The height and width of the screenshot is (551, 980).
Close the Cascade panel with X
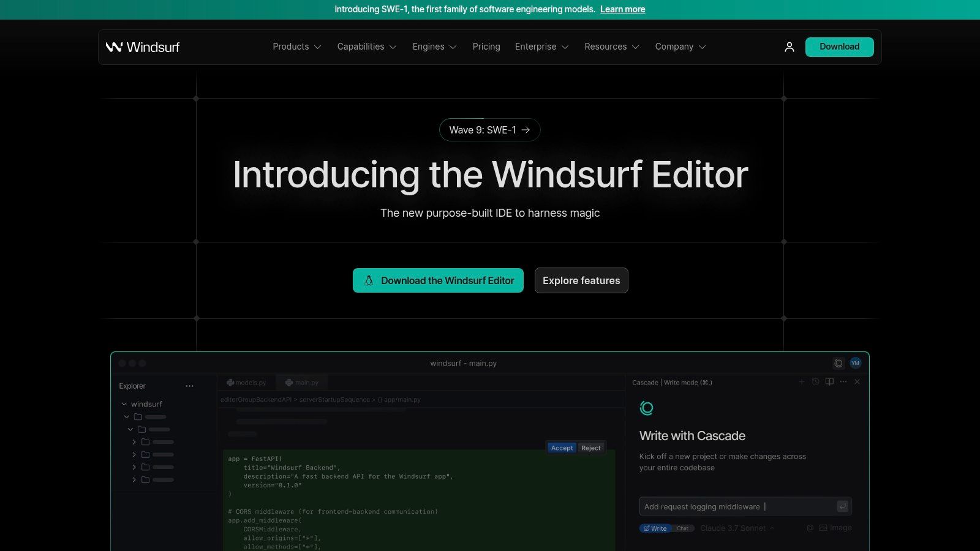pos(858,382)
